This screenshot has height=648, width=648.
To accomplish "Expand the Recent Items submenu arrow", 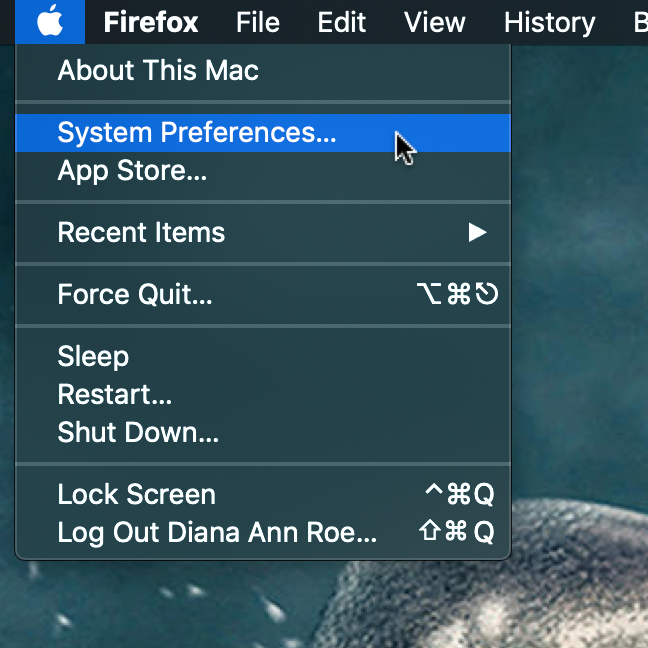I will pyautogui.click(x=477, y=233).
